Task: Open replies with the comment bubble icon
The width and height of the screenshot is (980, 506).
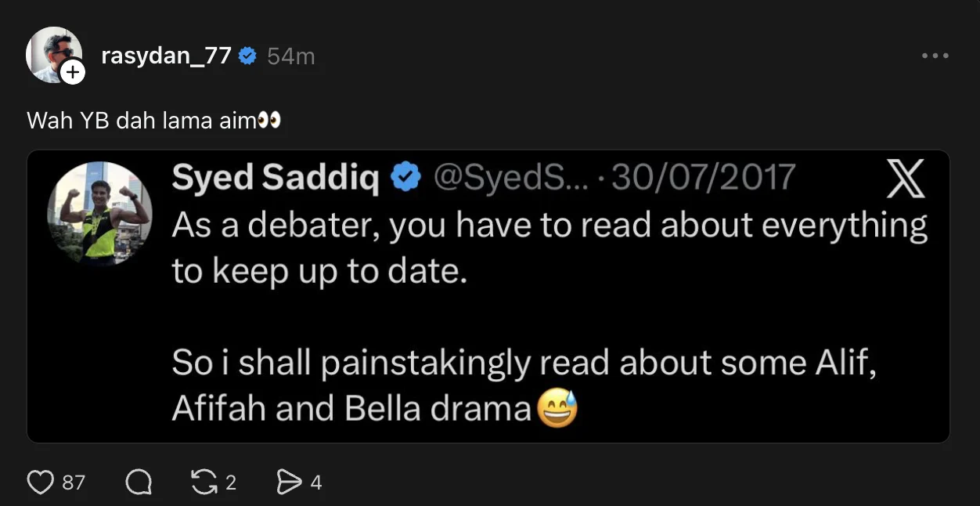Action: [x=139, y=483]
